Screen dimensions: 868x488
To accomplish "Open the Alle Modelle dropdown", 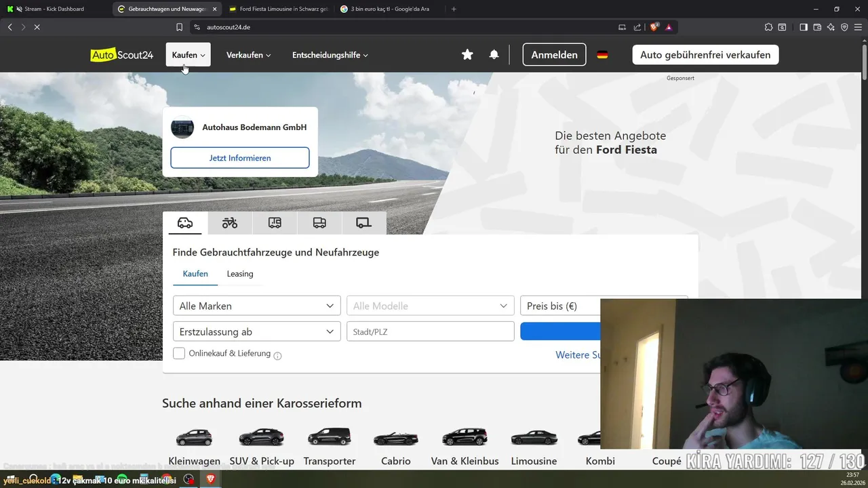I will (x=431, y=306).
